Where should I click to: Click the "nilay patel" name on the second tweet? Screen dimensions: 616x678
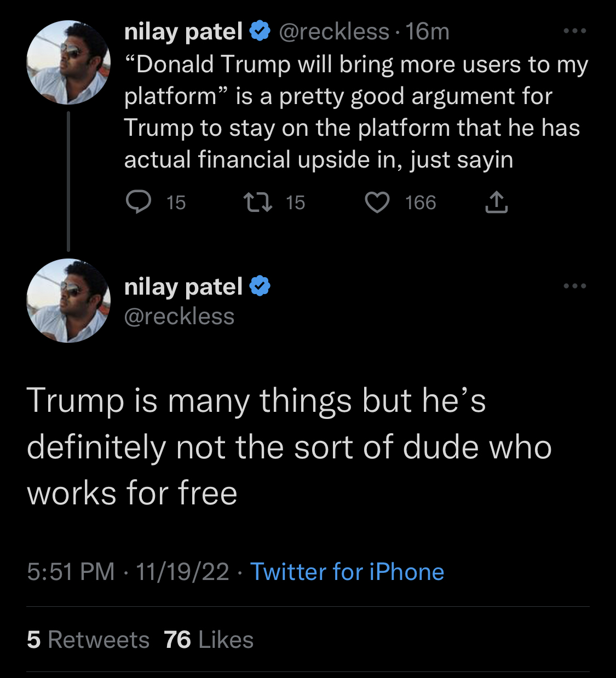183,286
